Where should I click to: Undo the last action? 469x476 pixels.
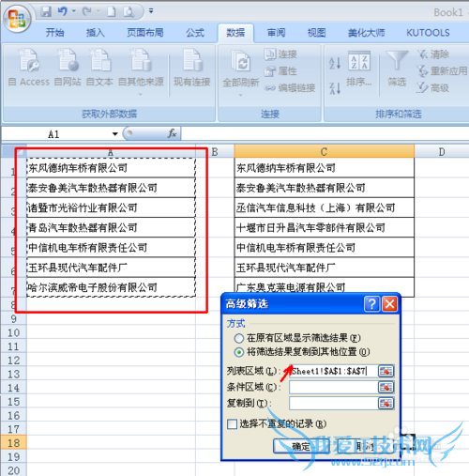tap(63, 11)
